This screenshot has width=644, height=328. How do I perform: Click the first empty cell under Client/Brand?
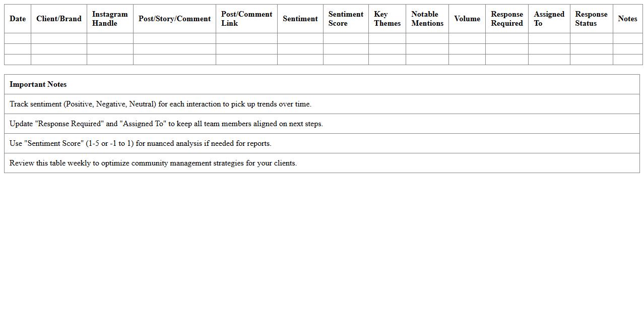pyautogui.click(x=58, y=38)
